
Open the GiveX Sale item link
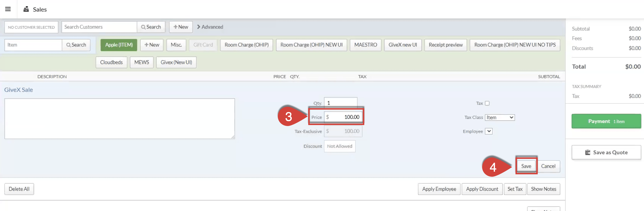point(19,90)
